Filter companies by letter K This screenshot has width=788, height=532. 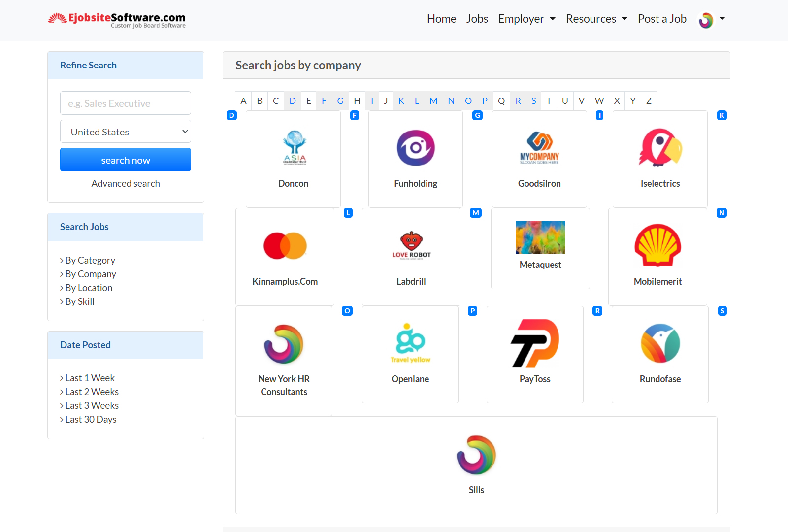click(401, 100)
